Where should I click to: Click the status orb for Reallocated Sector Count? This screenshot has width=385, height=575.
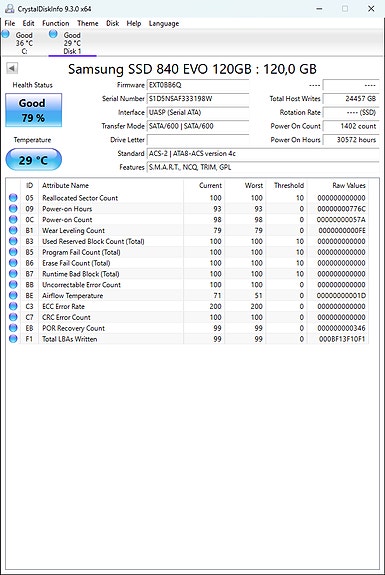[13, 198]
